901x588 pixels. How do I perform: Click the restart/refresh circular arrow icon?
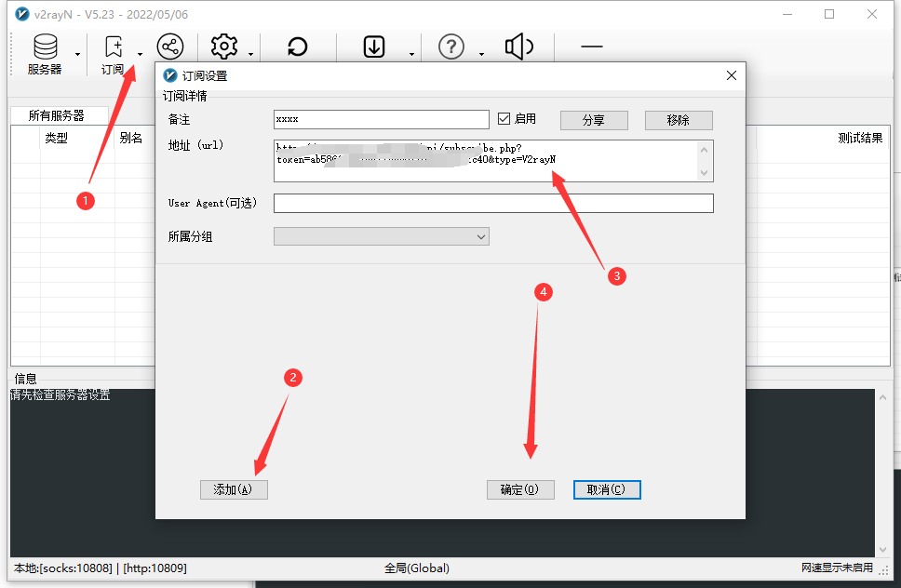pyautogui.click(x=297, y=47)
